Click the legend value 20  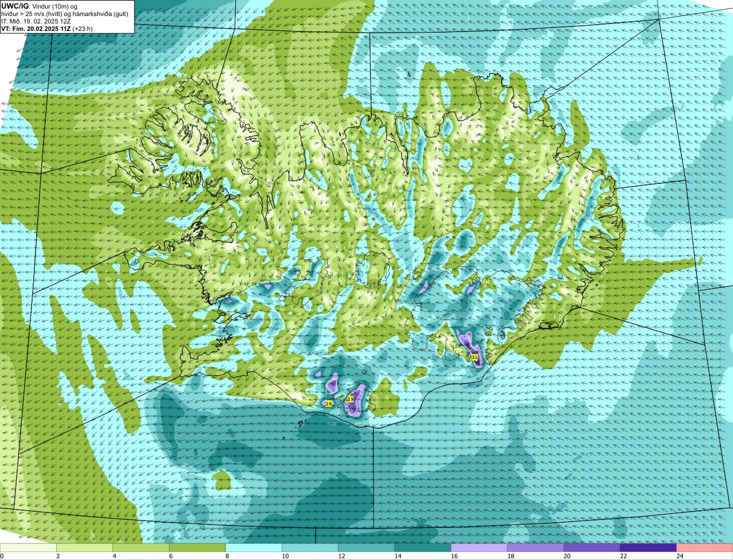coord(567,556)
